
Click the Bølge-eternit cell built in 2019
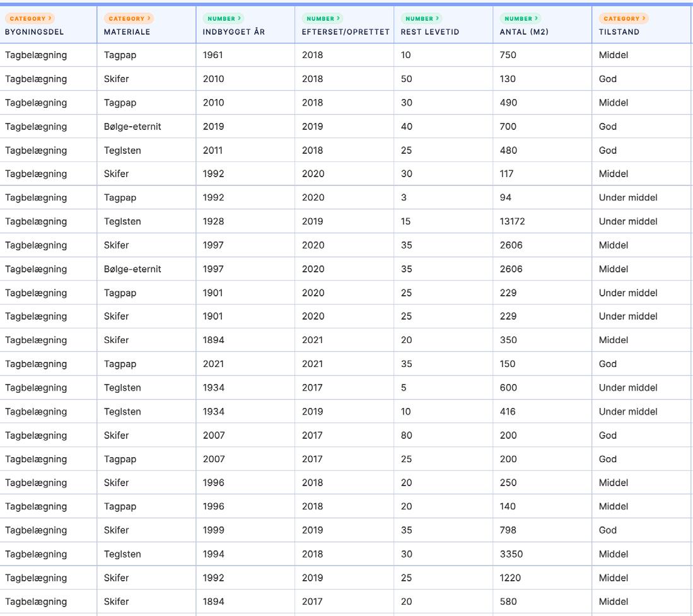[x=132, y=127]
